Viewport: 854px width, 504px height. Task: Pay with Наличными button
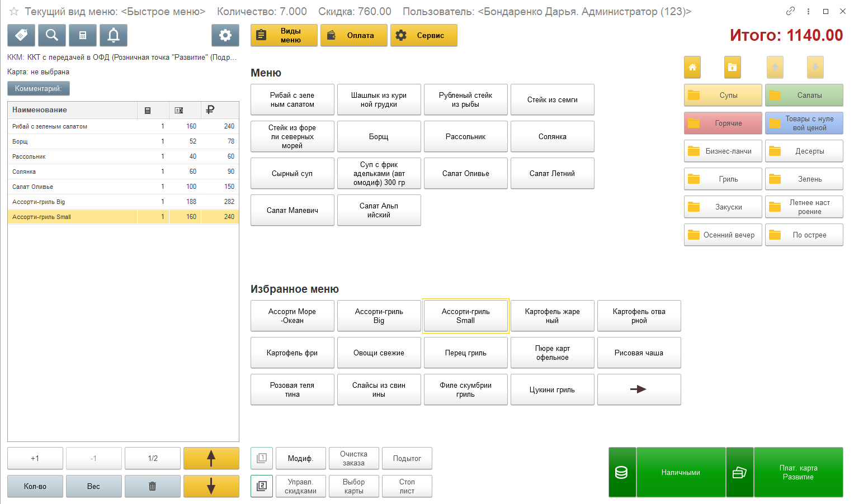coord(681,472)
